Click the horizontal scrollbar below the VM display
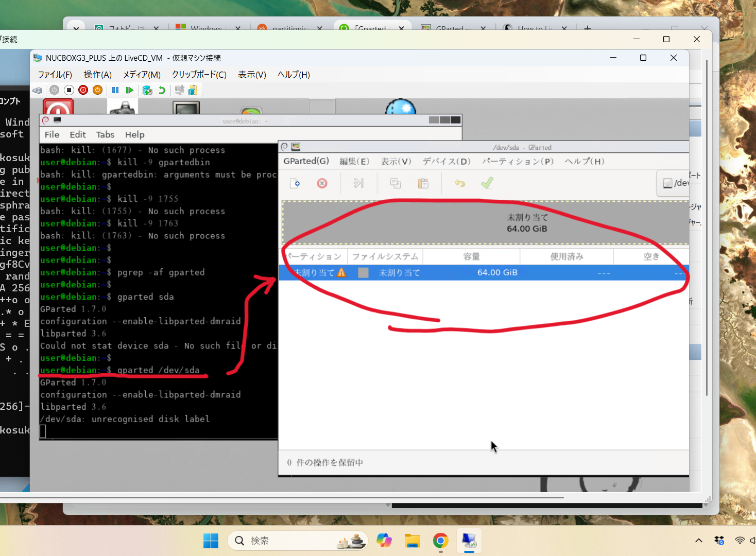Image resolution: width=756 pixels, height=556 pixels. click(282, 497)
